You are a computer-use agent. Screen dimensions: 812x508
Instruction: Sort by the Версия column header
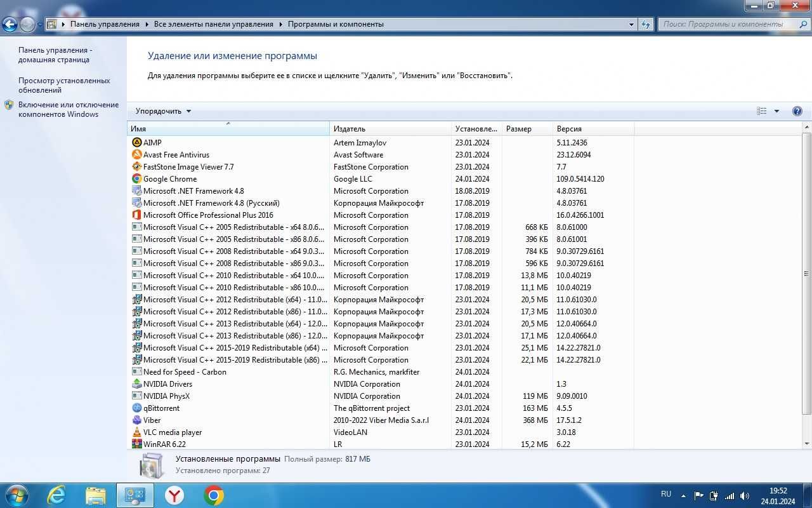click(593, 129)
